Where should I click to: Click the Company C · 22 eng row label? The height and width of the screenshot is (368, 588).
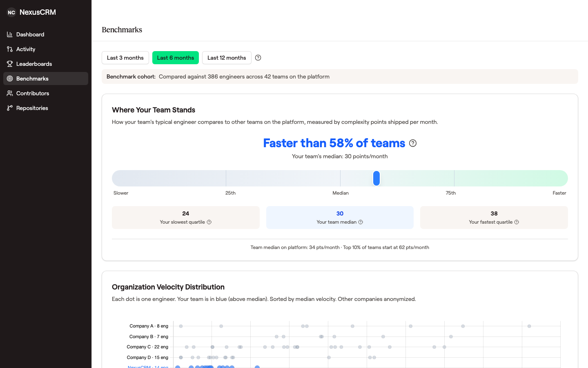[147, 347]
